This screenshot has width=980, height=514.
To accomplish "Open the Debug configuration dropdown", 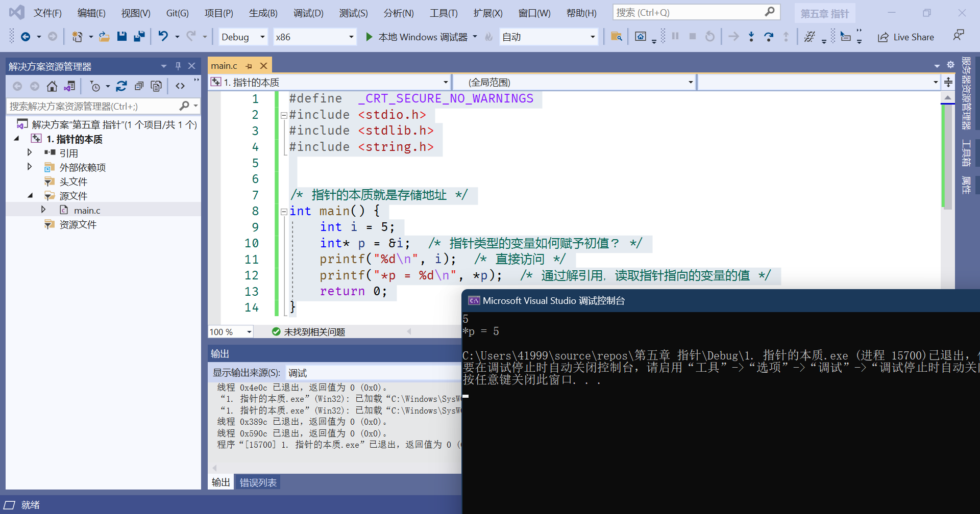I will 243,37.
